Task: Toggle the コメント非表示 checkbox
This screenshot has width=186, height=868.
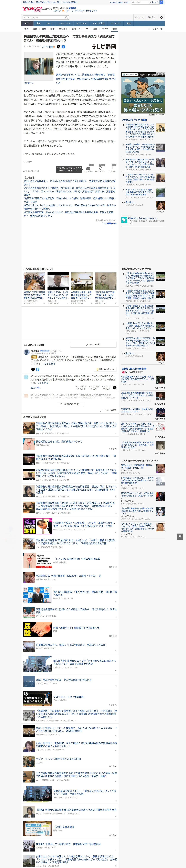Action: (102, 410)
